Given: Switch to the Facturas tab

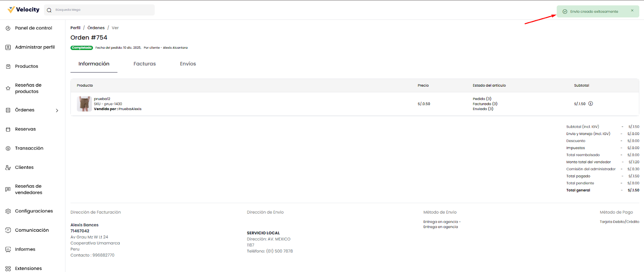Looking at the screenshot, I should click(x=144, y=64).
